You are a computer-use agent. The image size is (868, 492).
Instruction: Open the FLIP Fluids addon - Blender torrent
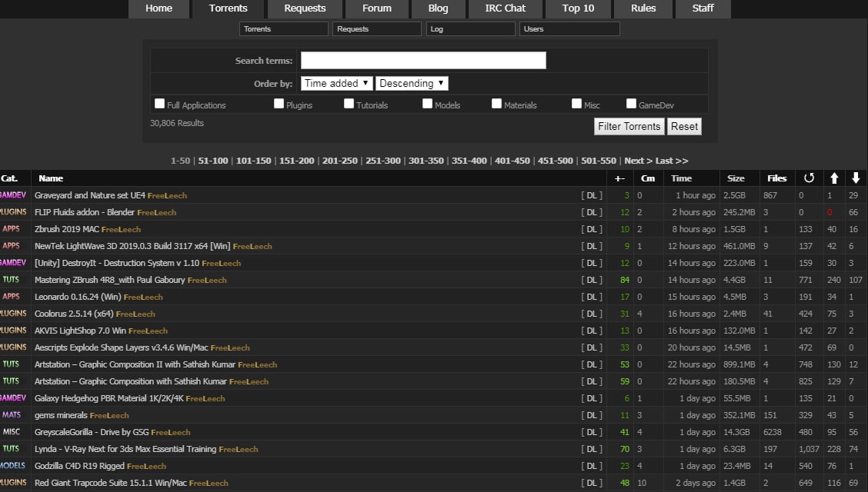click(85, 212)
